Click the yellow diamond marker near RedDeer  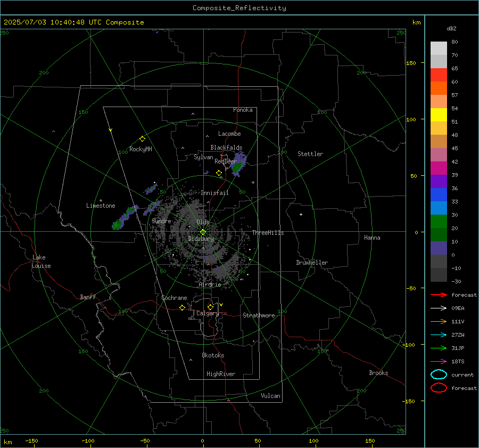point(219,173)
